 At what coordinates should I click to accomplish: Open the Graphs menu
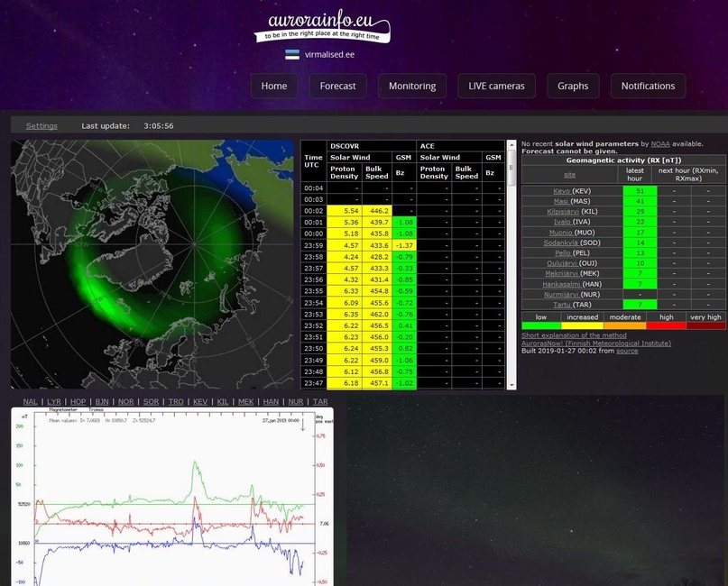click(x=573, y=86)
